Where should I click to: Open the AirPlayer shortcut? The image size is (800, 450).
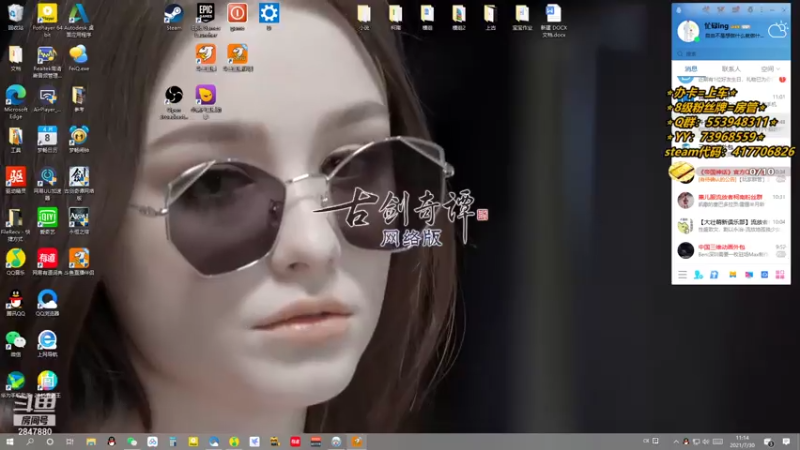[x=47, y=99]
